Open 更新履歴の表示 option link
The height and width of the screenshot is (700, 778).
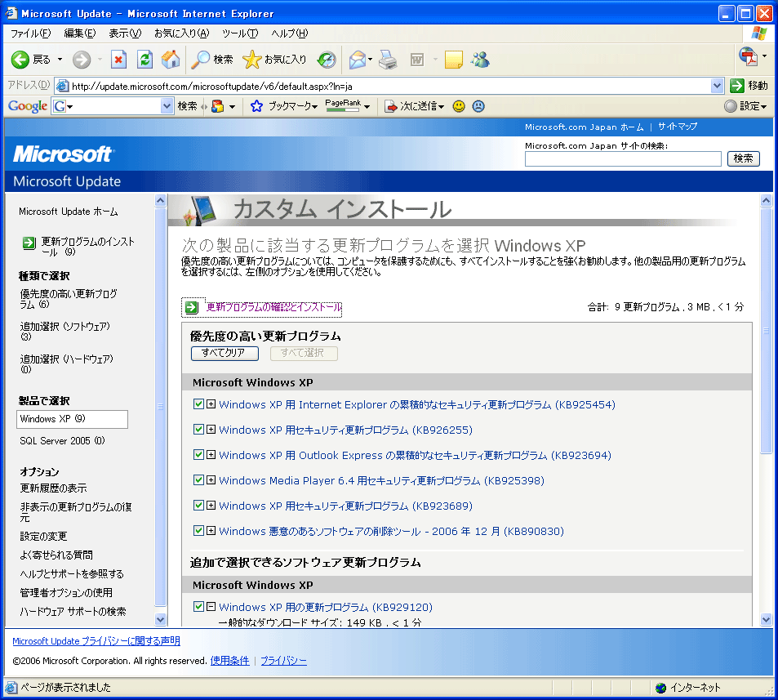pos(53,488)
